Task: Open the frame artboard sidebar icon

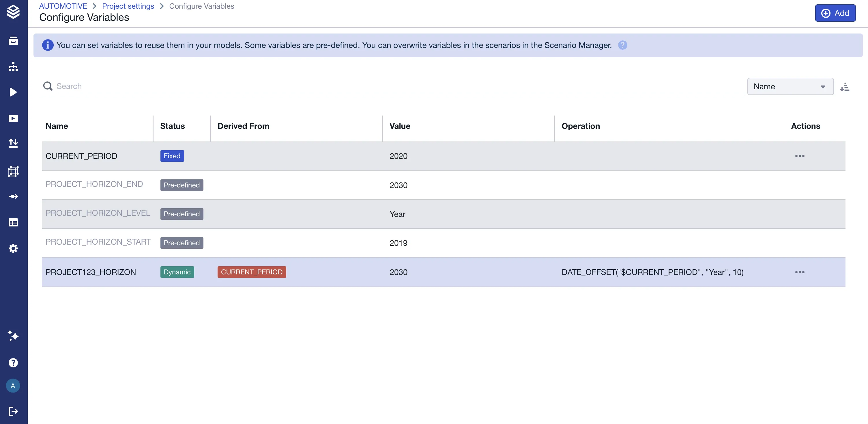Action: (13, 171)
